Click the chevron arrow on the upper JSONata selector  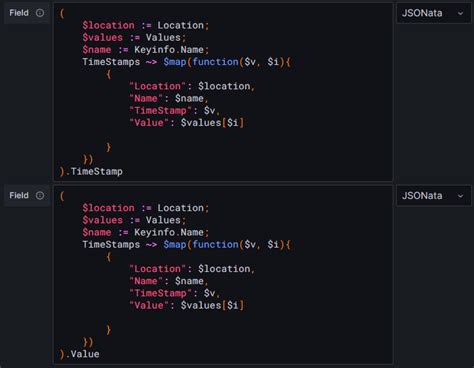tap(461, 13)
